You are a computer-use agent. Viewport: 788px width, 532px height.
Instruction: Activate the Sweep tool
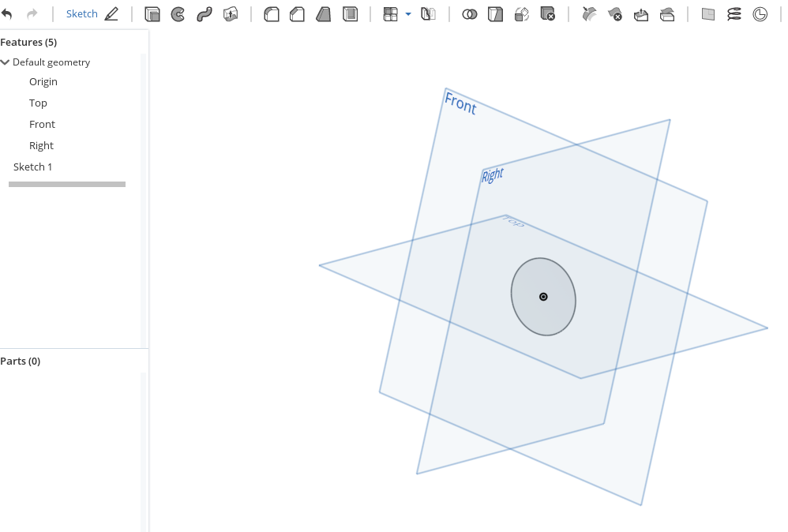(x=205, y=14)
